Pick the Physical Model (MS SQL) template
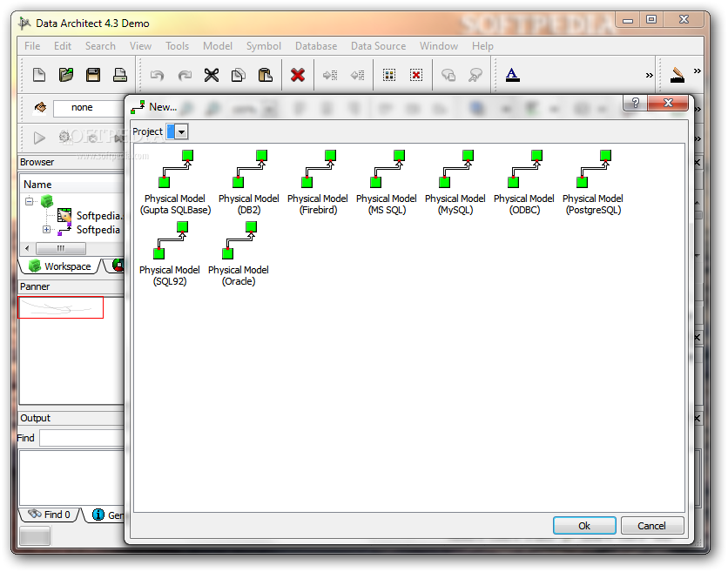The image size is (728, 572). pyautogui.click(x=387, y=183)
